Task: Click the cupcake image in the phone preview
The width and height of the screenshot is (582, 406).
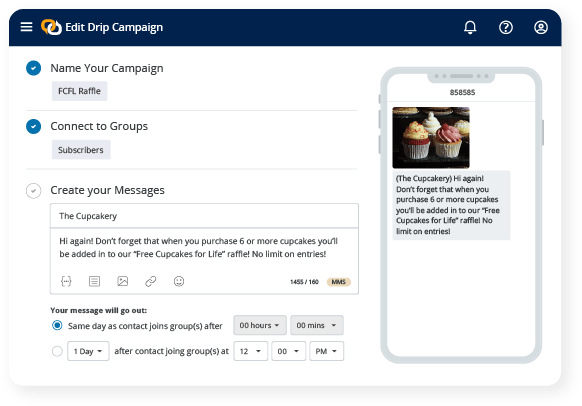Action: 431,138
